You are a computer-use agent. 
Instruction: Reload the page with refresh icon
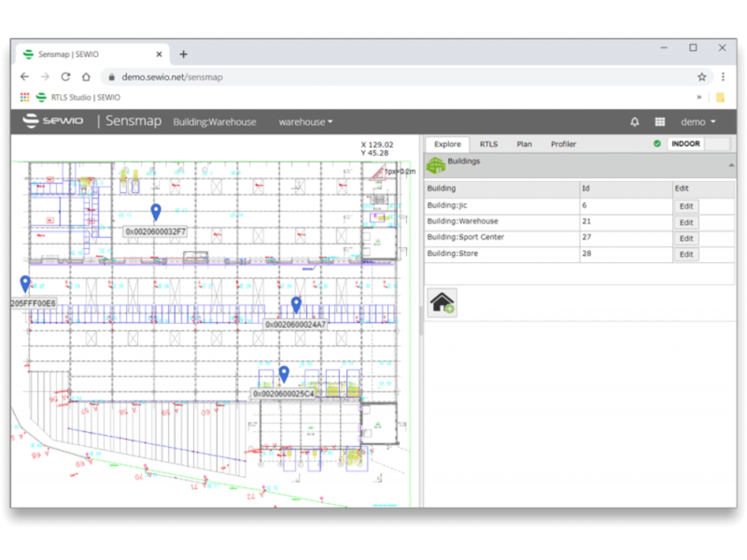tap(65, 77)
